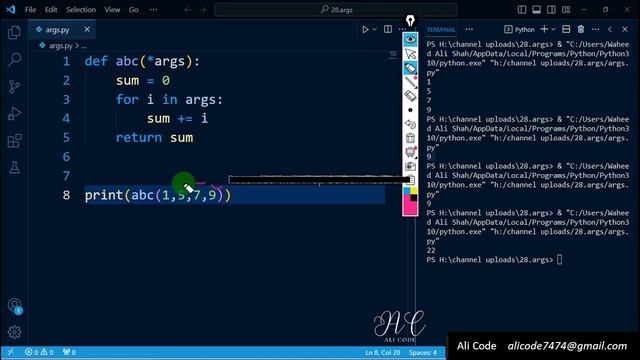The height and width of the screenshot is (360, 640).
Task: Create a new terminal with plus
Action: 544,29
